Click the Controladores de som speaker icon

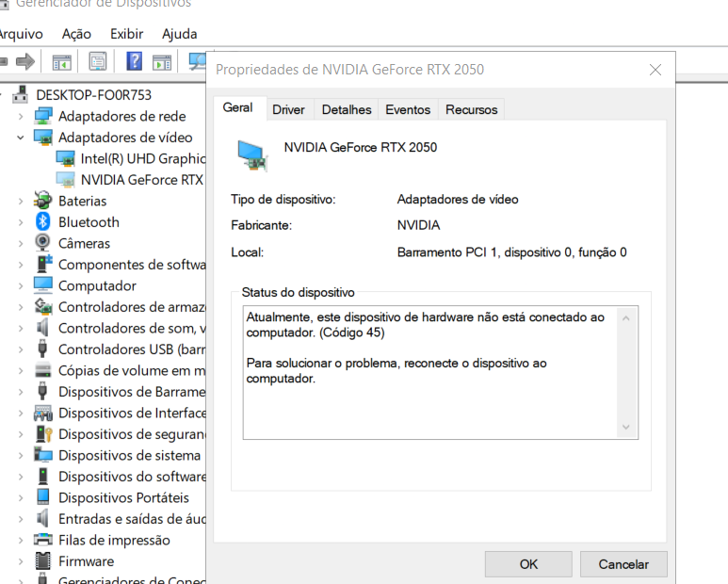pyautogui.click(x=42, y=328)
